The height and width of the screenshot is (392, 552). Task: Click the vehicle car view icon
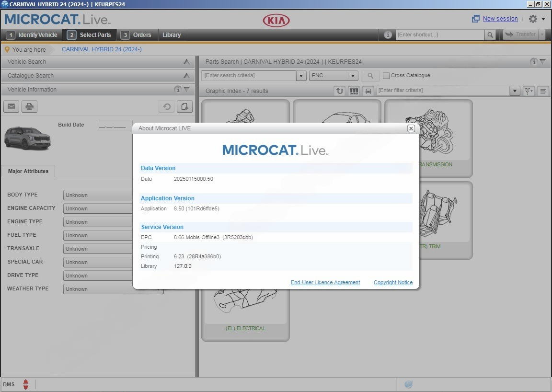pyautogui.click(x=368, y=91)
